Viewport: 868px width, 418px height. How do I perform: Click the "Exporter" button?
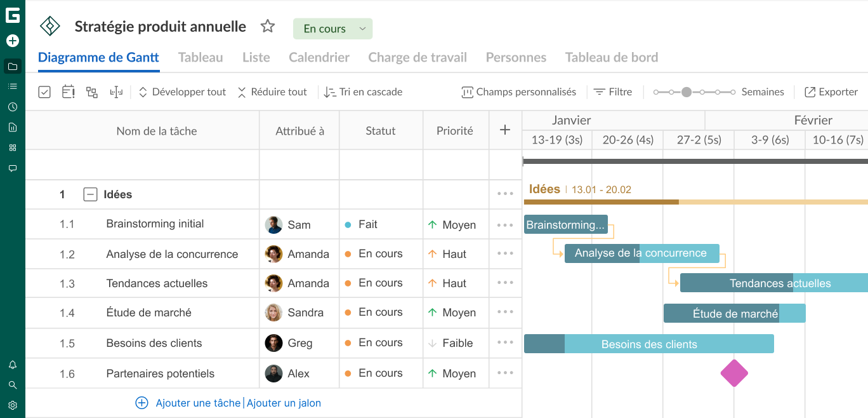[831, 91]
